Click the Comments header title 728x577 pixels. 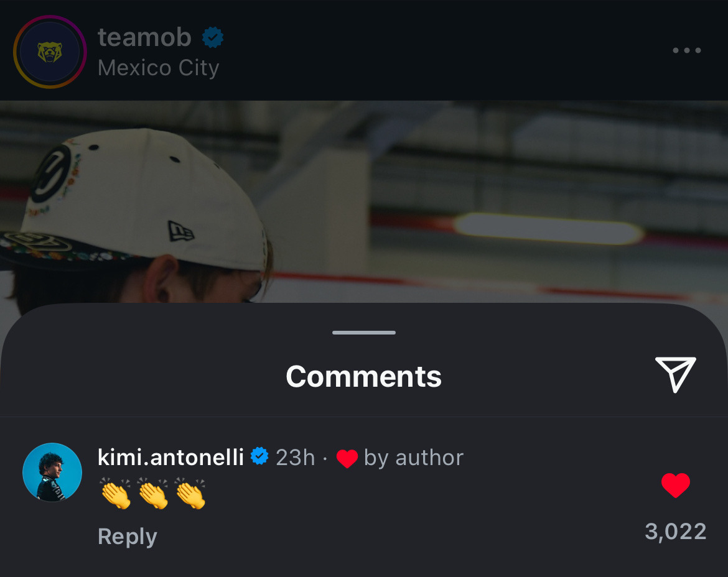363,376
